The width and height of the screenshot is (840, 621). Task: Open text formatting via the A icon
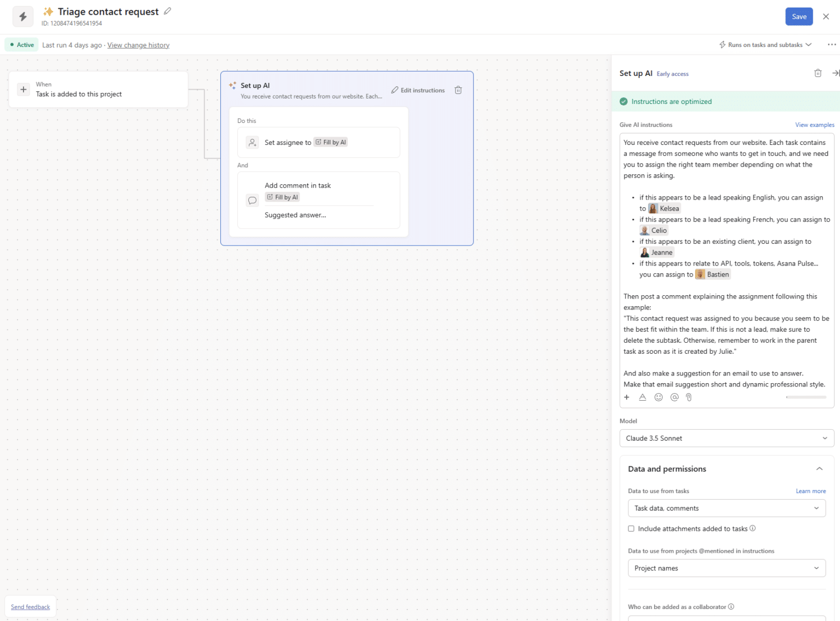click(642, 397)
